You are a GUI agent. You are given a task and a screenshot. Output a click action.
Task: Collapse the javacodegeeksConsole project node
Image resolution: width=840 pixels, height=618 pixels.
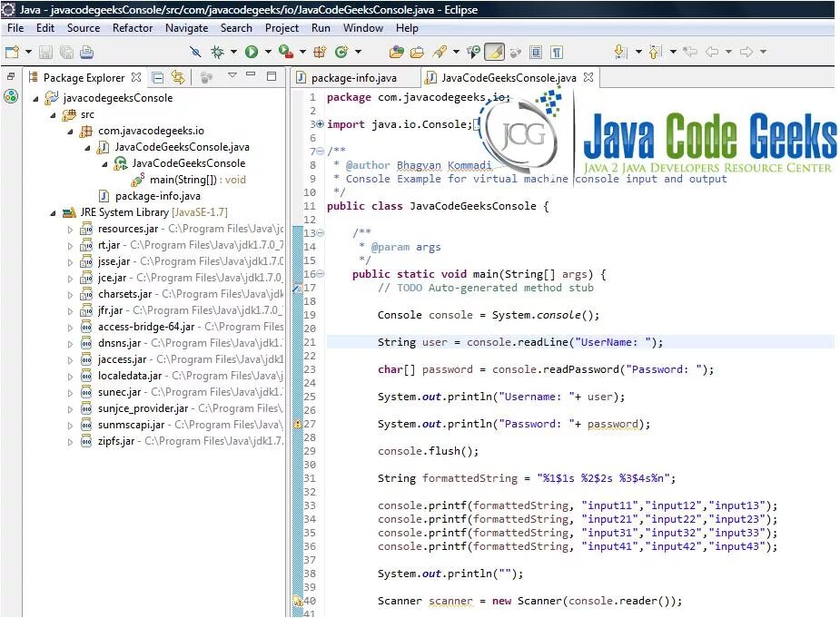tap(35, 99)
